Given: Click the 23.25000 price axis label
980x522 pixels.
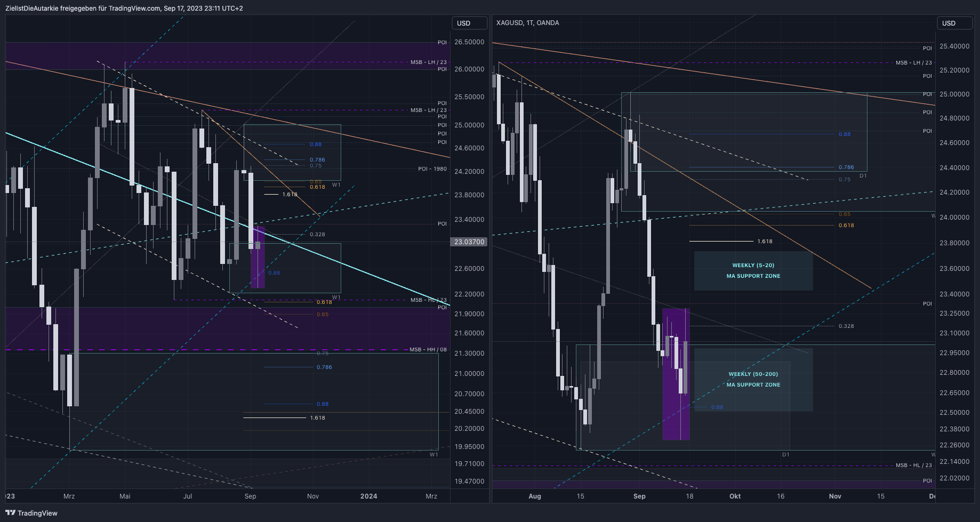Looking at the screenshot, I should 954,314.
